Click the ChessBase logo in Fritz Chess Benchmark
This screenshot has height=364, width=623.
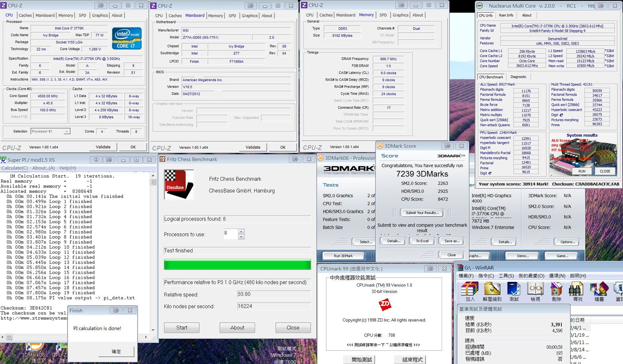pos(179,184)
